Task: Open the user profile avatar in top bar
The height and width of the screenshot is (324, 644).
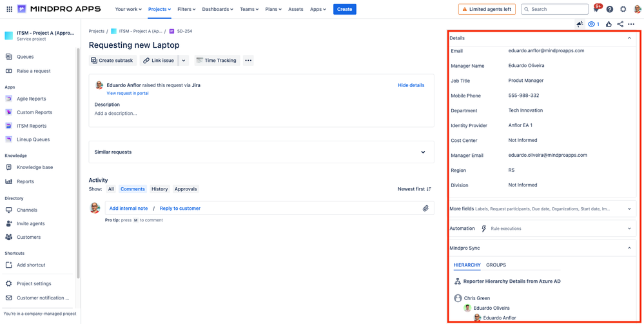Action: tap(636, 9)
